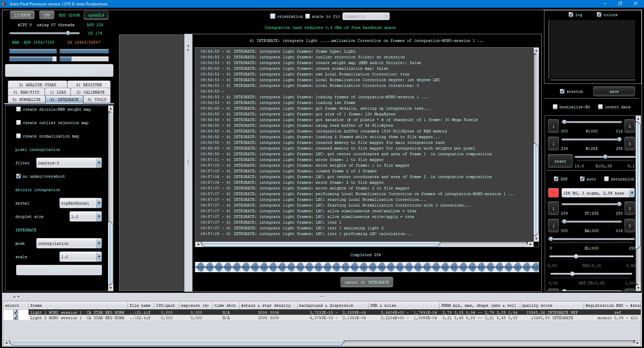Toggle the neutralize-BG checkbox
This screenshot has height=348, width=644.
coord(555,107)
